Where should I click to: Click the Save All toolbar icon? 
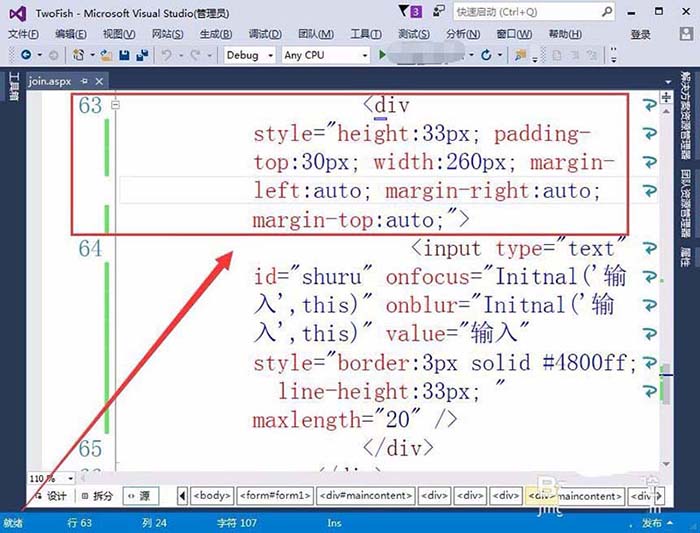142,55
